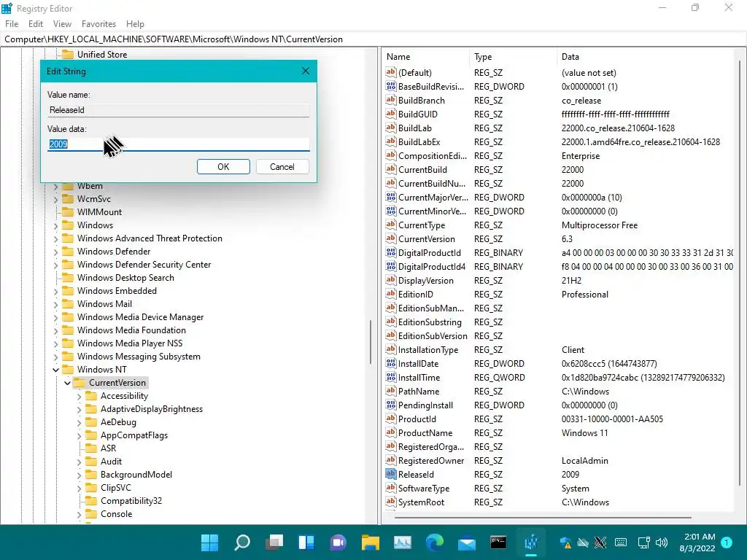Click the EditionID string icon
The width and height of the screenshot is (747, 560).
pyautogui.click(x=391, y=294)
